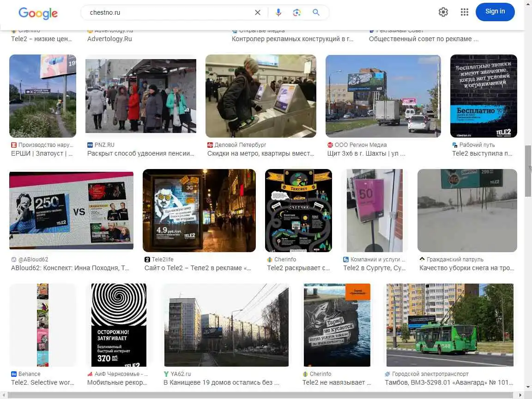532x399 pixels.
Task: Click source label 'Гражданский патруль'
Action: pyautogui.click(x=455, y=260)
